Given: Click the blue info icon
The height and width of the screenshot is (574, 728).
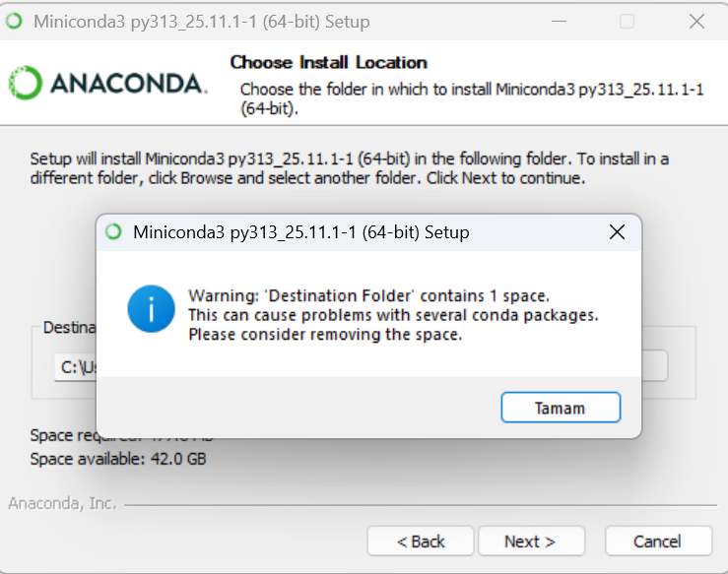Looking at the screenshot, I should (151, 307).
